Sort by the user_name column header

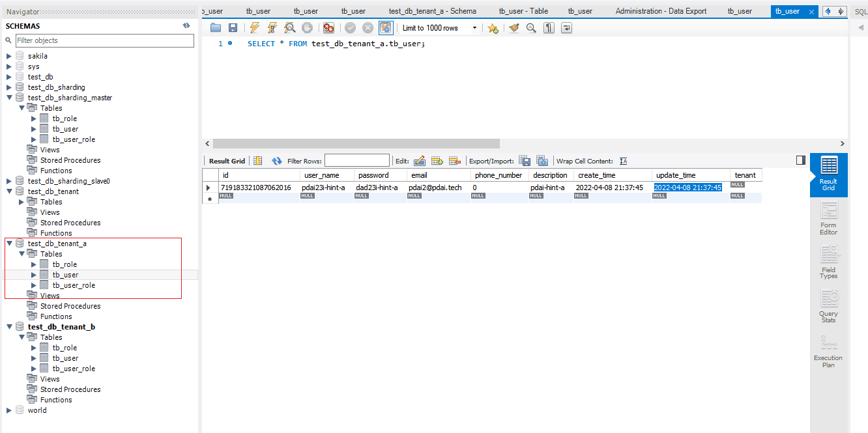pyautogui.click(x=322, y=175)
